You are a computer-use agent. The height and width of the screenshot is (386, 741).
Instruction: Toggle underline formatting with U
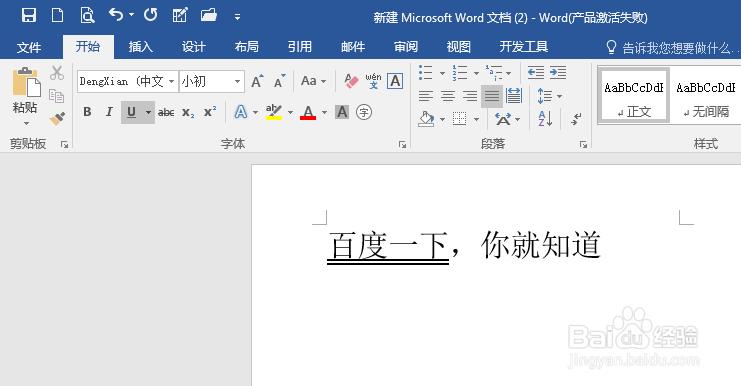pyautogui.click(x=131, y=112)
